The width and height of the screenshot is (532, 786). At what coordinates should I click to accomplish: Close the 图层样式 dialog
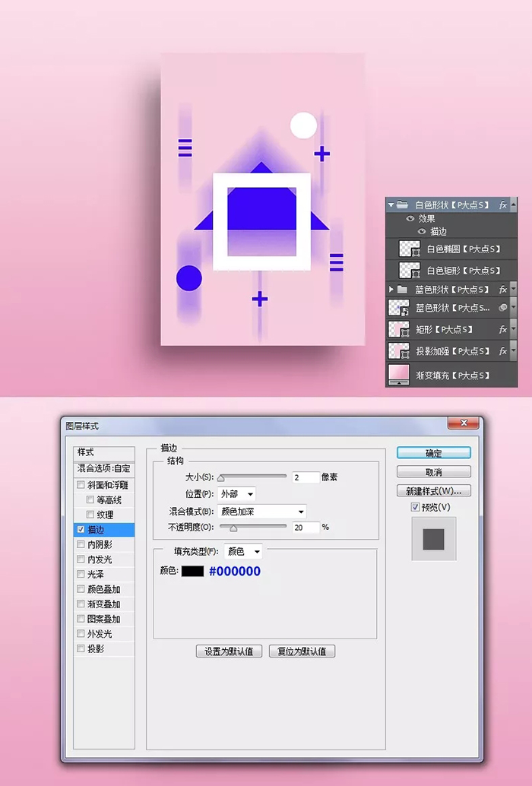click(464, 423)
